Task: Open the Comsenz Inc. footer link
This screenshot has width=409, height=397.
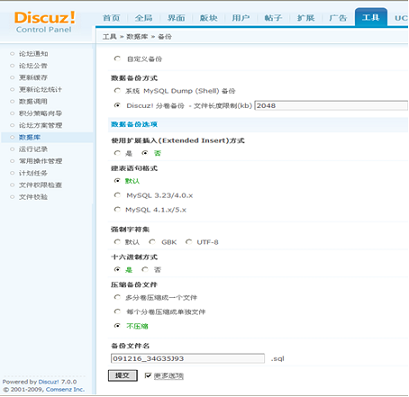Action: [x=65, y=389]
